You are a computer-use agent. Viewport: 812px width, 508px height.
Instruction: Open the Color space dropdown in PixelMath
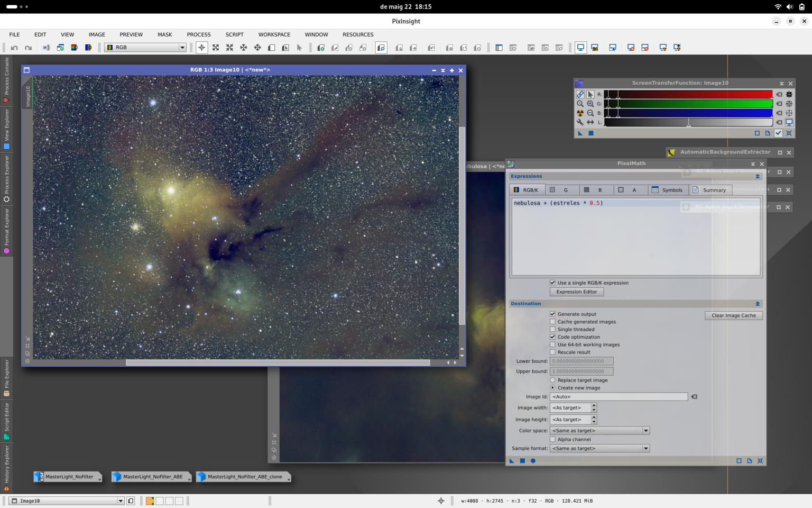coord(599,431)
